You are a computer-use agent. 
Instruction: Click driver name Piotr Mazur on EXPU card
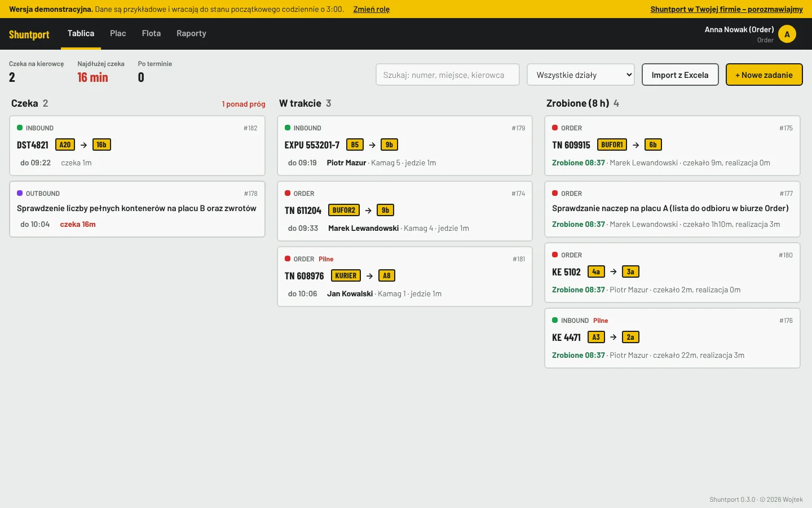[347, 163]
